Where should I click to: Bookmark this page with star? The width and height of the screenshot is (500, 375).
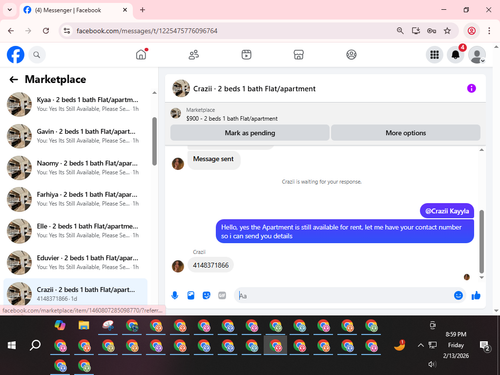click(x=447, y=31)
